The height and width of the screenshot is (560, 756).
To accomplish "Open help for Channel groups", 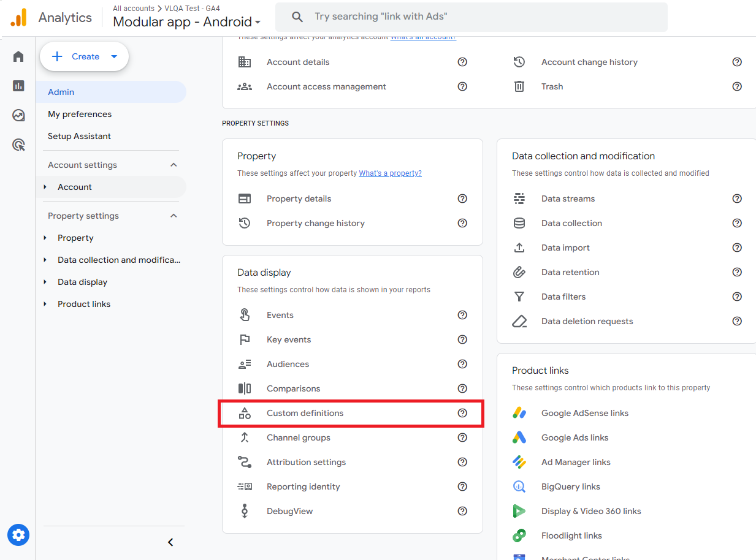I will (x=462, y=437).
